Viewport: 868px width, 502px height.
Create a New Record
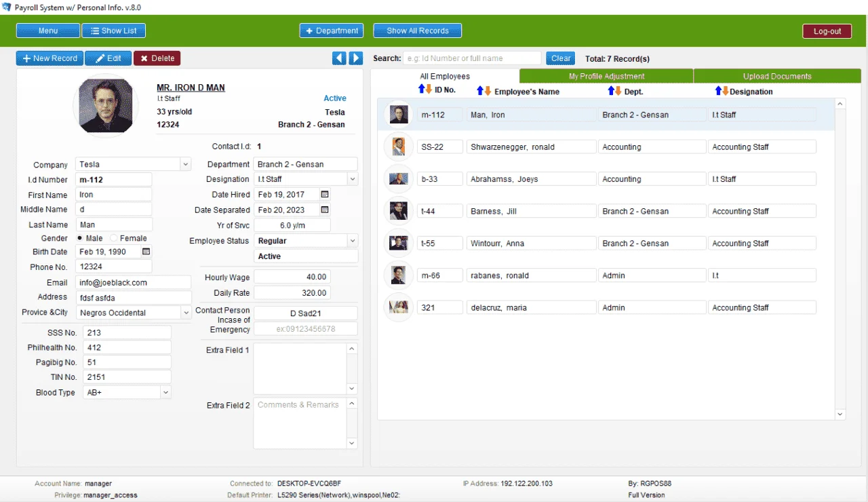pyautogui.click(x=50, y=58)
